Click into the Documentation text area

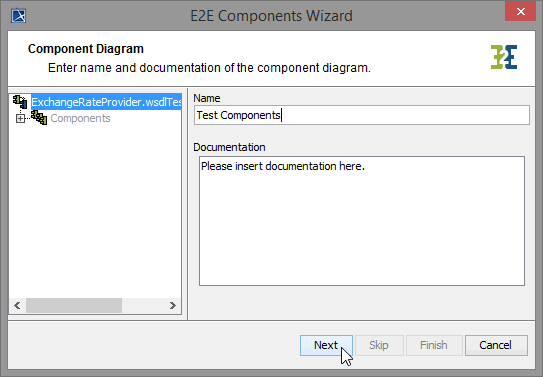tap(362, 221)
